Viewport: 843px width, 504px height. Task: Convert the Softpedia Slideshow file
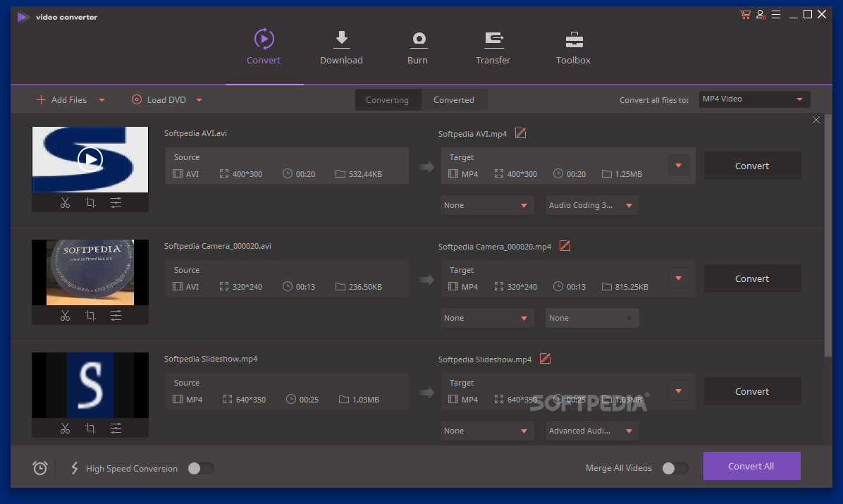click(x=752, y=391)
